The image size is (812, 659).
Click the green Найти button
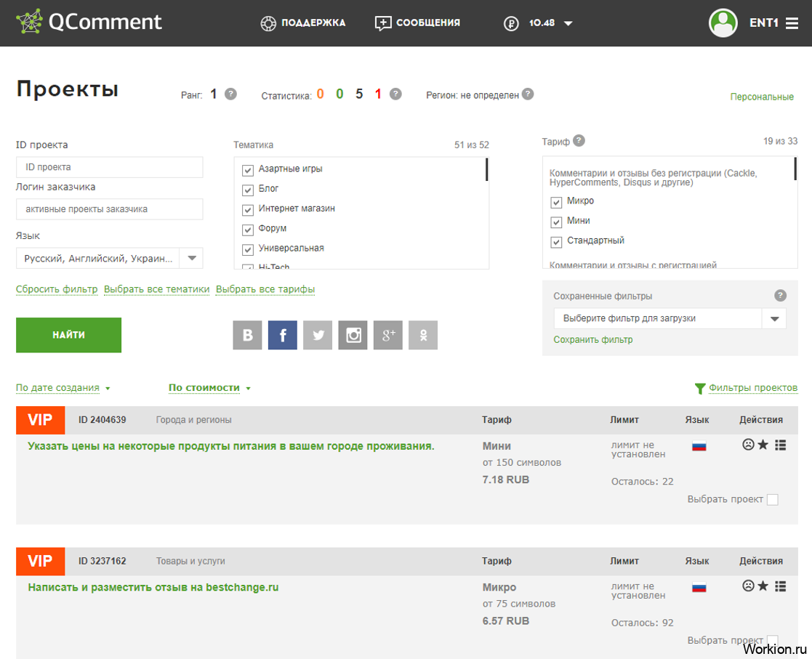pyautogui.click(x=68, y=335)
